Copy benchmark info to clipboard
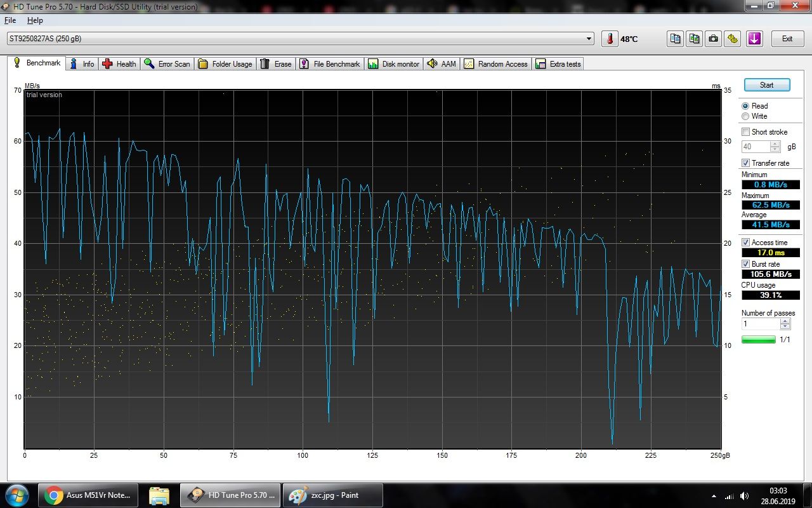The width and height of the screenshot is (812, 508). click(x=676, y=39)
